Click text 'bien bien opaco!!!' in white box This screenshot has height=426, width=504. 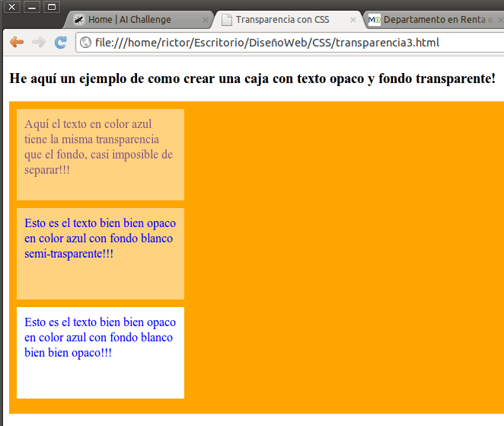[69, 353]
